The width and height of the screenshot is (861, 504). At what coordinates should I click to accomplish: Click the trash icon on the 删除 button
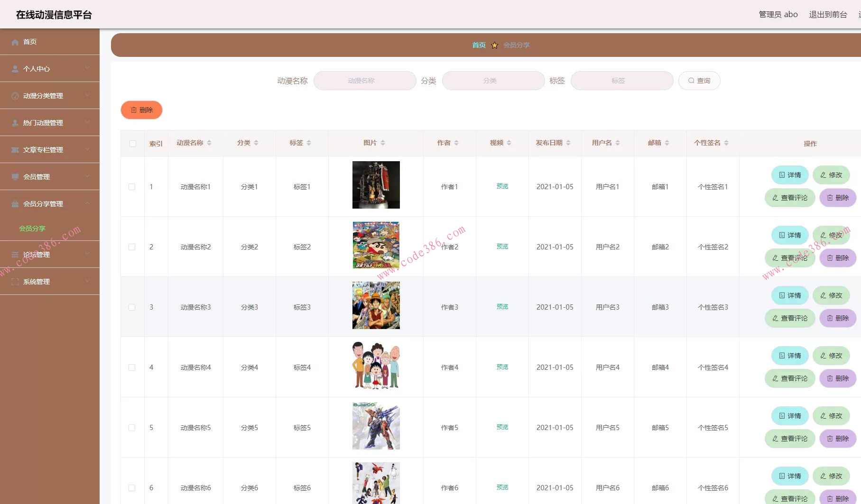click(133, 110)
